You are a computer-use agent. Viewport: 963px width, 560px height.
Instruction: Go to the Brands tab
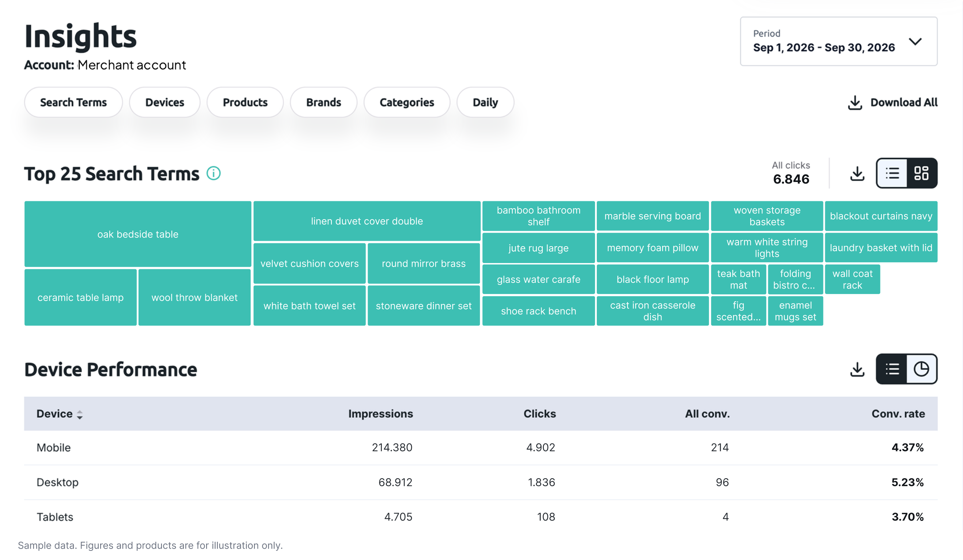pyautogui.click(x=324, y=102)
